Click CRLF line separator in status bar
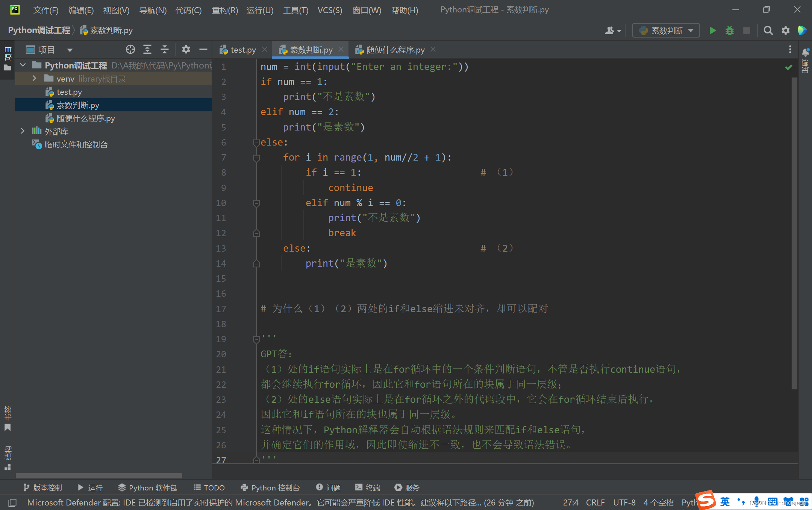812x510 pixels. [x=595, y=502]
